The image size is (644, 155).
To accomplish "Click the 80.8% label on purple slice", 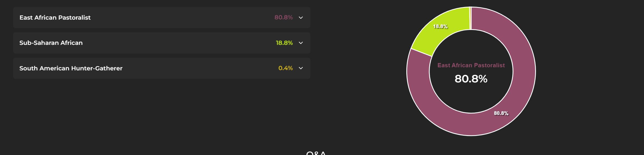I will pyautogui.click(x=501, y=113).
